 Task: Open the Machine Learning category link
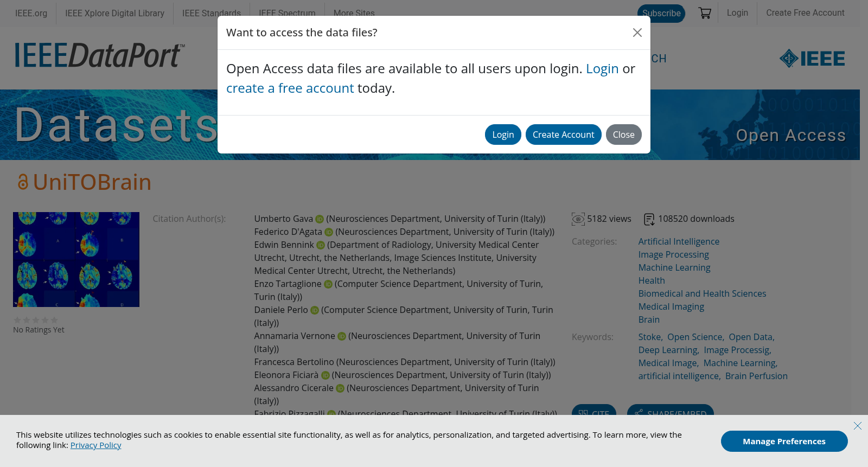(674, 268)
